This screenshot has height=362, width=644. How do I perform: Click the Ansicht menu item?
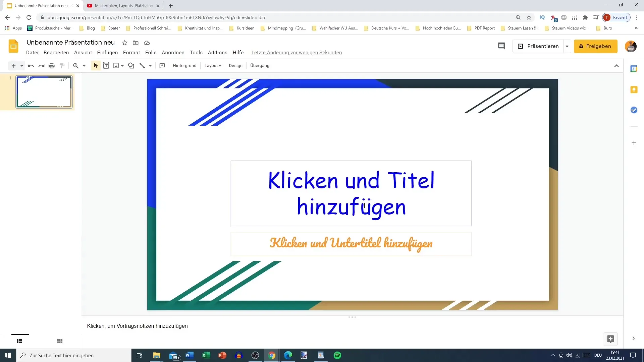[83, 53]
